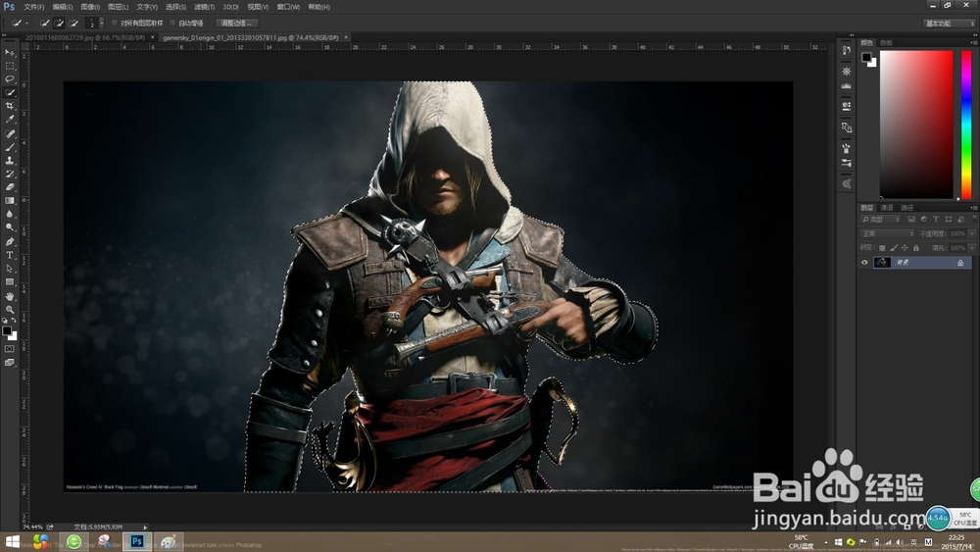Viewport: 980px width, 552px height.
Task: Toggle visibility of 背景 layer
Action: [865, 263]
